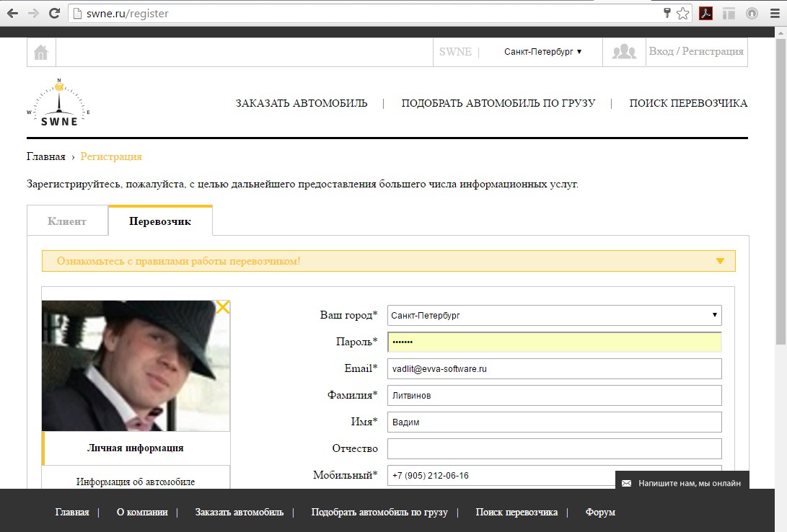787x532 pixels.
Task: Open ПОДОБРАТЬ АВТОМОБИЛЬ ПО ГРУЗУ menu item
Action: (x=498, y=103)
